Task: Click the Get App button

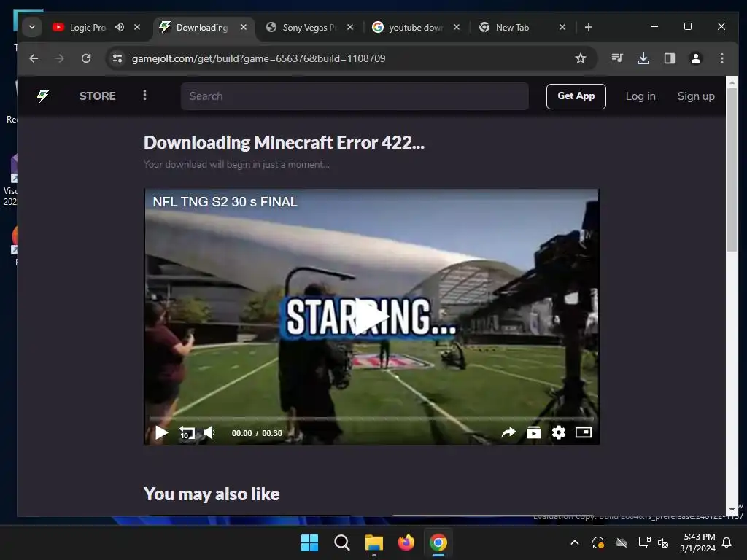Action: point(576,96)
